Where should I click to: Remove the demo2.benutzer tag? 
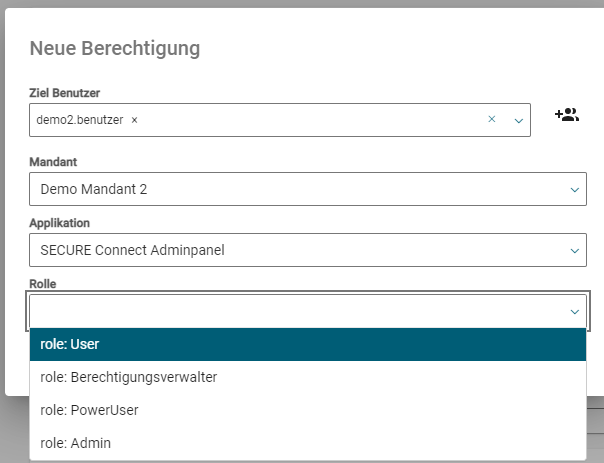click(135, 120)
